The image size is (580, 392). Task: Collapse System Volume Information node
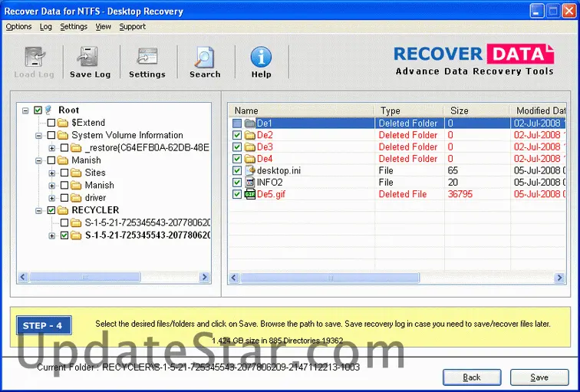click(x=38, y=136)
